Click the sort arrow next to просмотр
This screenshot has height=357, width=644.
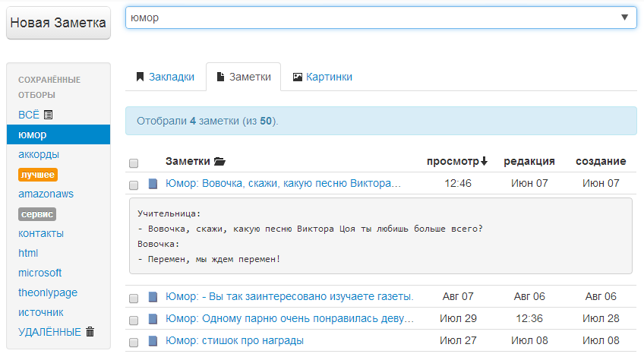484,161
